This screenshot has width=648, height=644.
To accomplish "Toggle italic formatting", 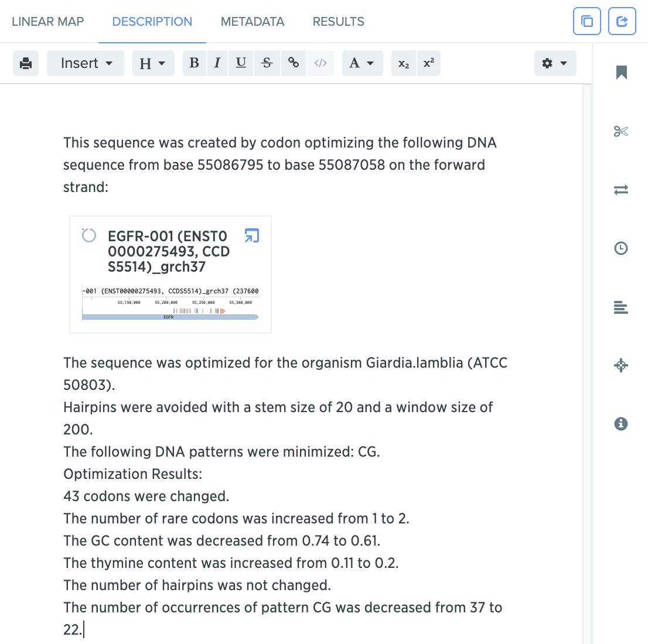I will (217, 63).
